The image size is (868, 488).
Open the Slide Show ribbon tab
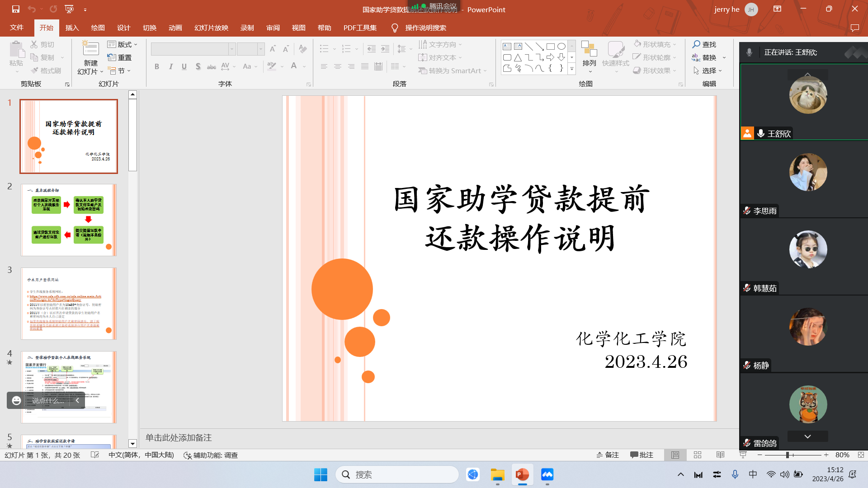211,28
